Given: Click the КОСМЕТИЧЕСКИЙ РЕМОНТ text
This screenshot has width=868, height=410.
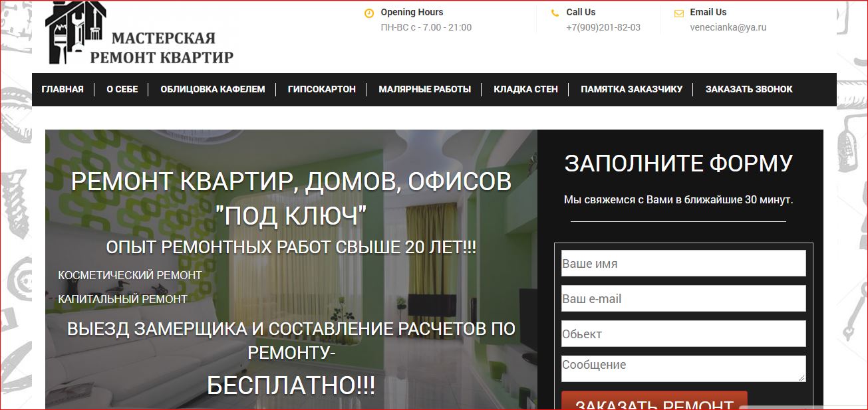Looking at the screenshot, I should tap(130, 275).
